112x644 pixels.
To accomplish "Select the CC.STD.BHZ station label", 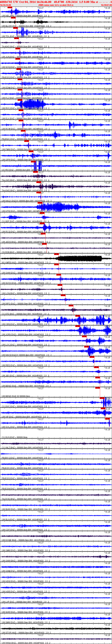I will [25, 314].
